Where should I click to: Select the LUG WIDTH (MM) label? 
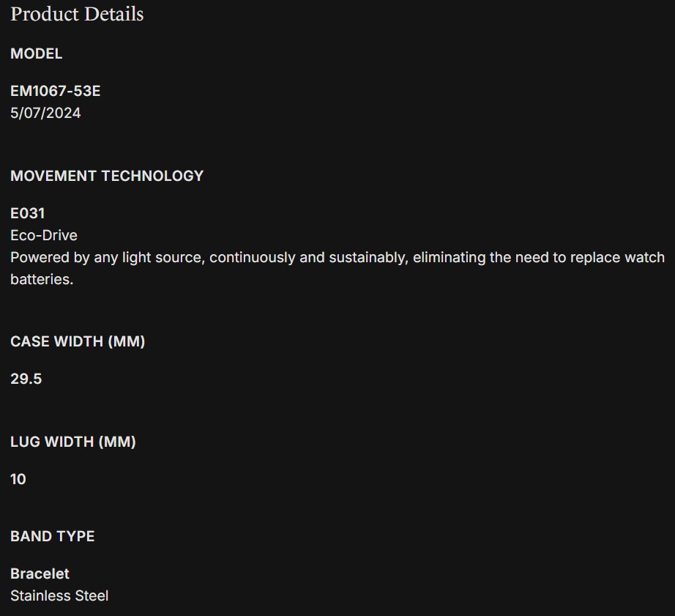coord(73,442)
